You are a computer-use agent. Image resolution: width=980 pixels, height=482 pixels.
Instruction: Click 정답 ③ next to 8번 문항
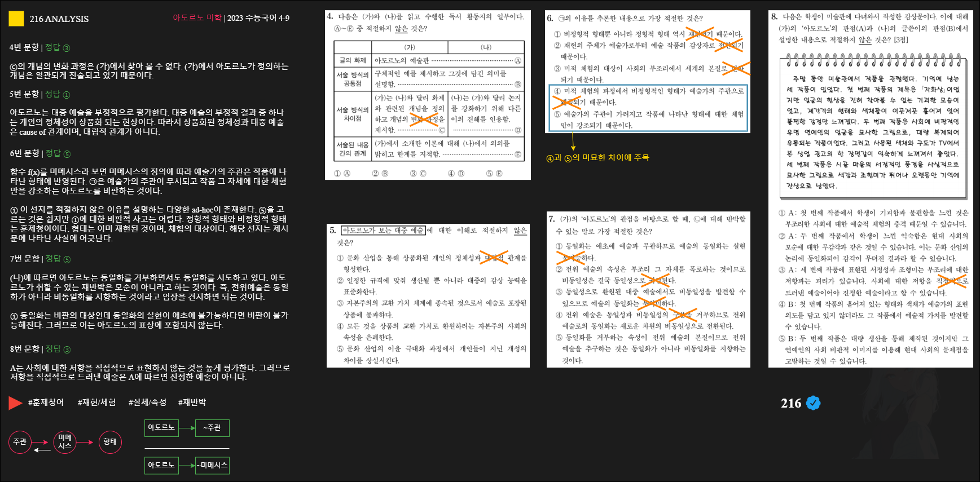[58, 349]
